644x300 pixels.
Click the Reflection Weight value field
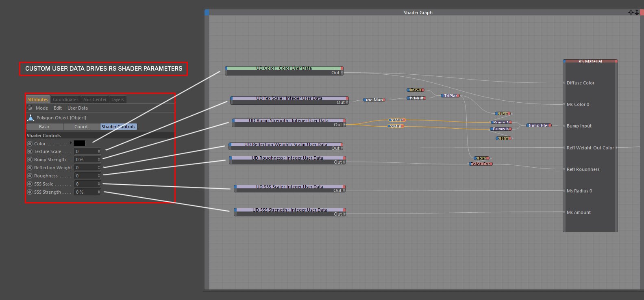[86, 168]
